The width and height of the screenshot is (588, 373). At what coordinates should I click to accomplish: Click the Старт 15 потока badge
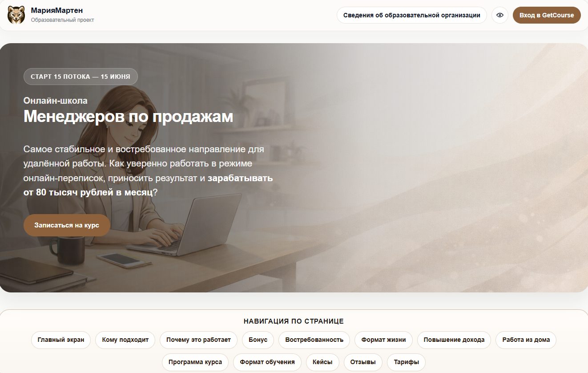pos(81,77)
